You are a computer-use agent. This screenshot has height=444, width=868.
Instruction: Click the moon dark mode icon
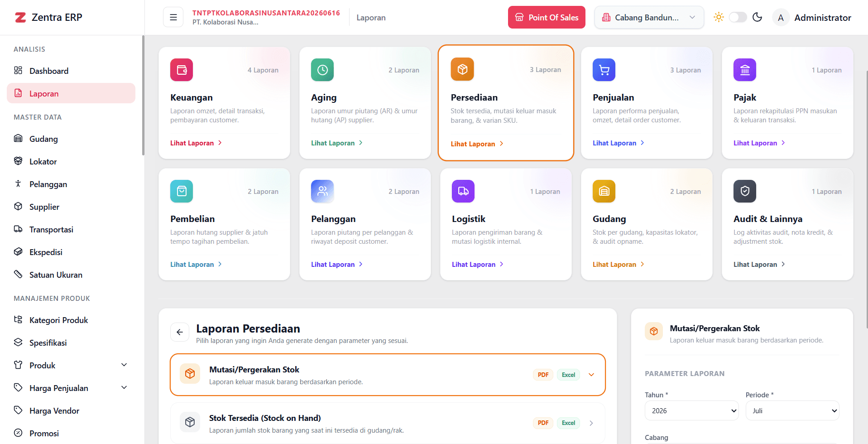click(757, 17)
